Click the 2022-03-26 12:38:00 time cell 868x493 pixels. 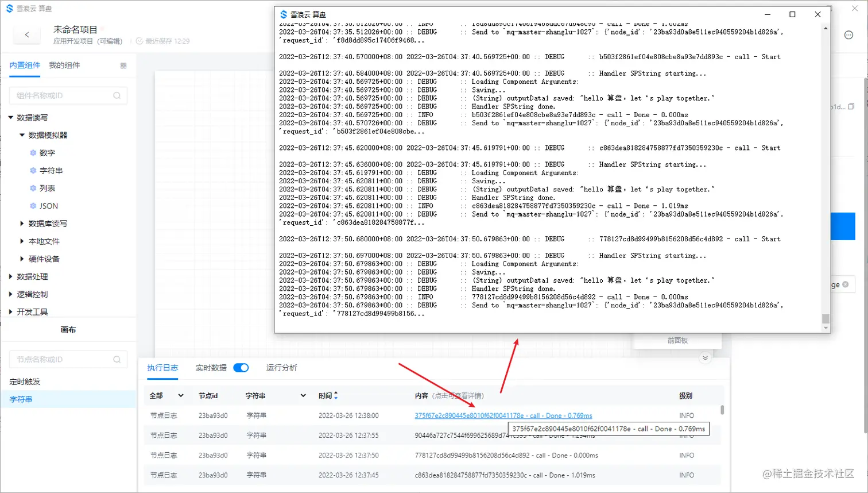pos(348,415)
